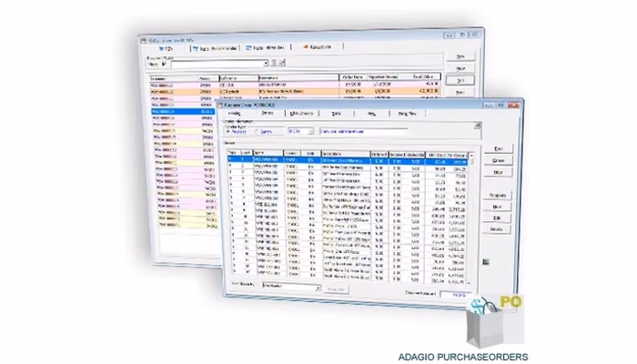Close the Purchase Order window with red X

[x=513, y=106]
